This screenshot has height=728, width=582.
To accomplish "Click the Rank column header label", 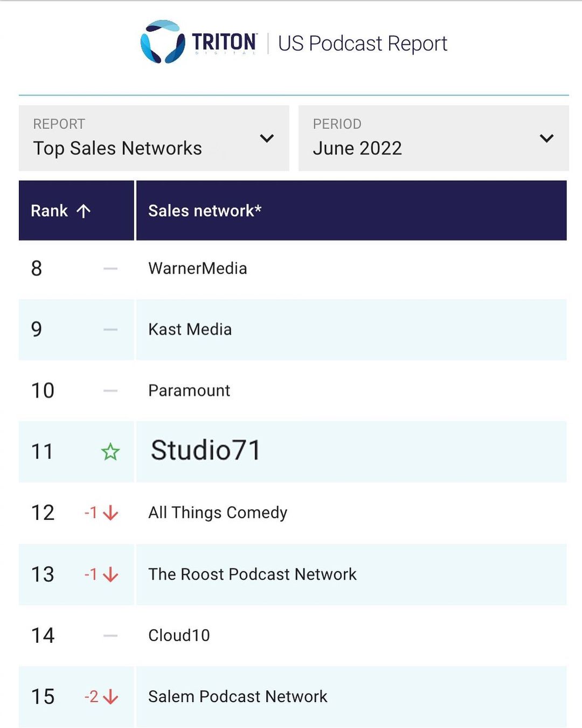I will point(50,211).
